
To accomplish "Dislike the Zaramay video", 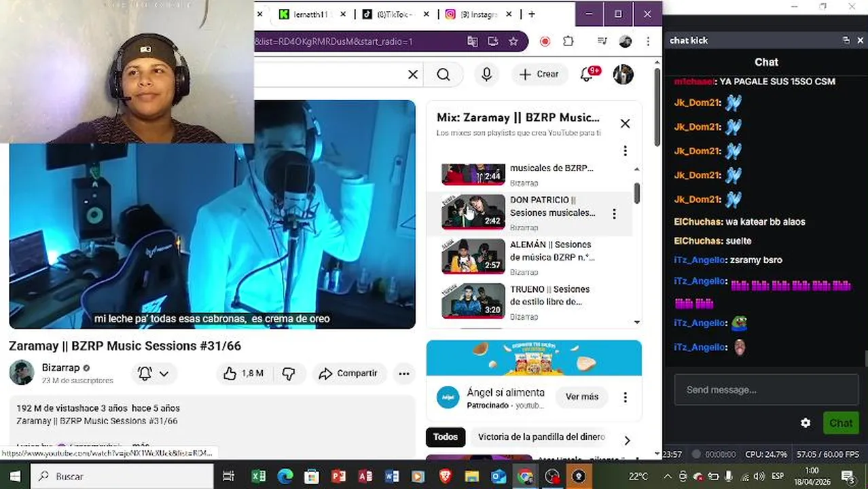I will (289, 373).
